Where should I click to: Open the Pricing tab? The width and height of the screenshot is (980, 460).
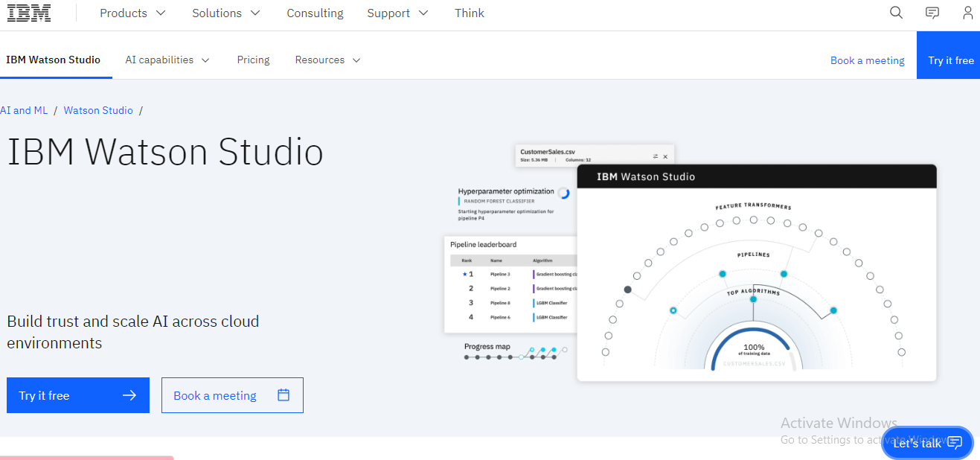coord(253,60)
